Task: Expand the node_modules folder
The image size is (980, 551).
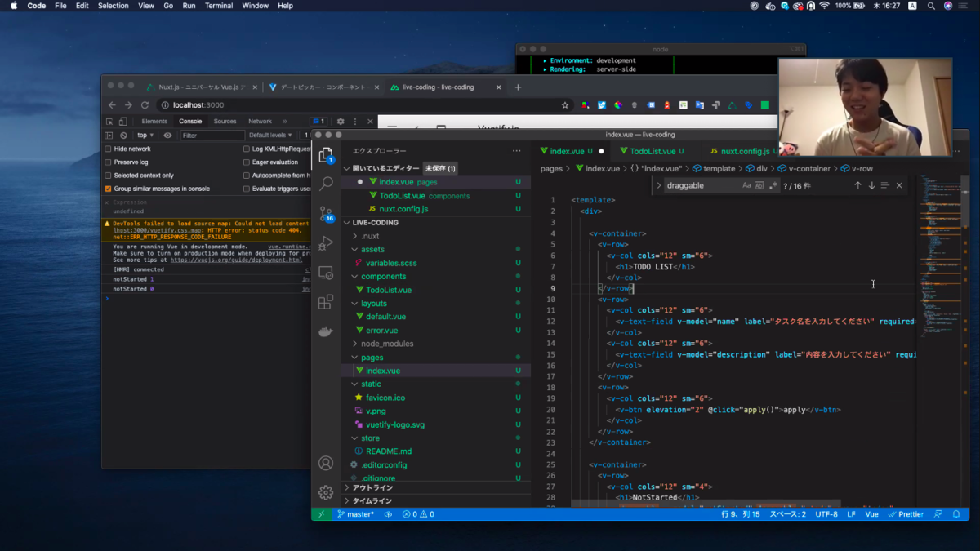Action: (387, 344)
